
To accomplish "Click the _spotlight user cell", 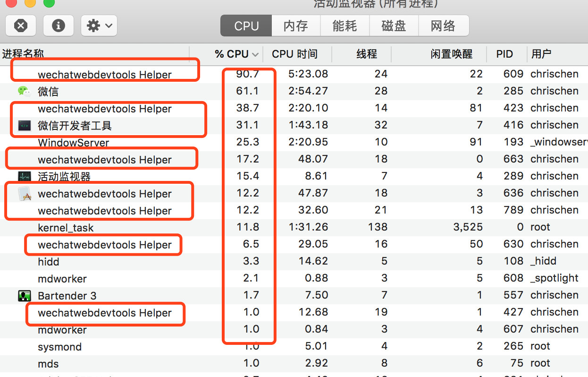I will [x=554, y=278].
